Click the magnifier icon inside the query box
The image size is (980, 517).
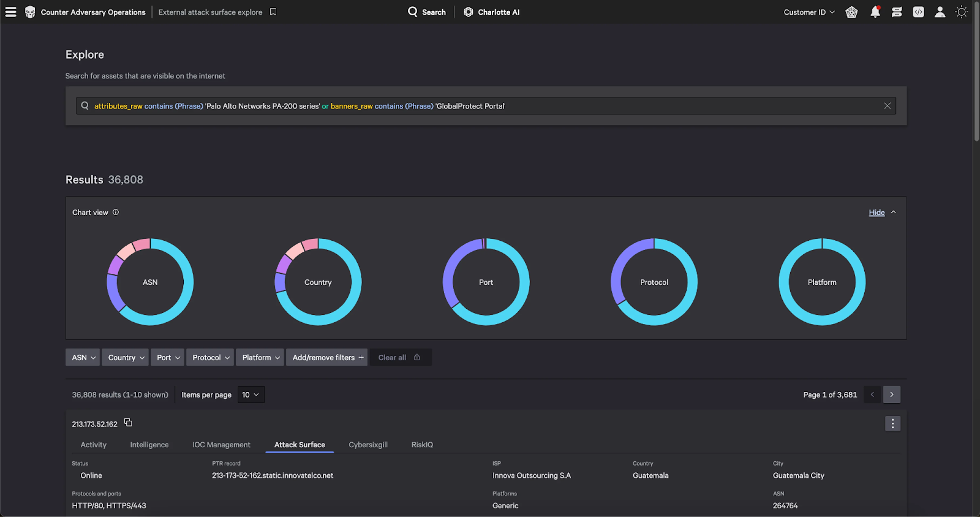(x=85, y=106)
